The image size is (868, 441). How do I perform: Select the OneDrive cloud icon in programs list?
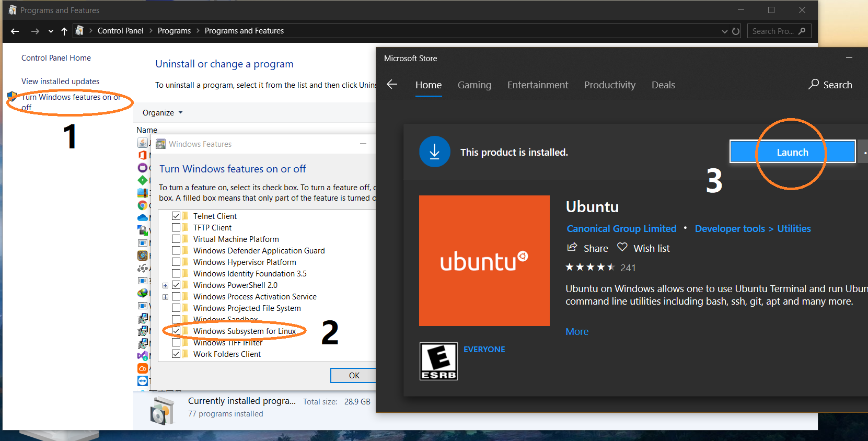click(142, 218)
